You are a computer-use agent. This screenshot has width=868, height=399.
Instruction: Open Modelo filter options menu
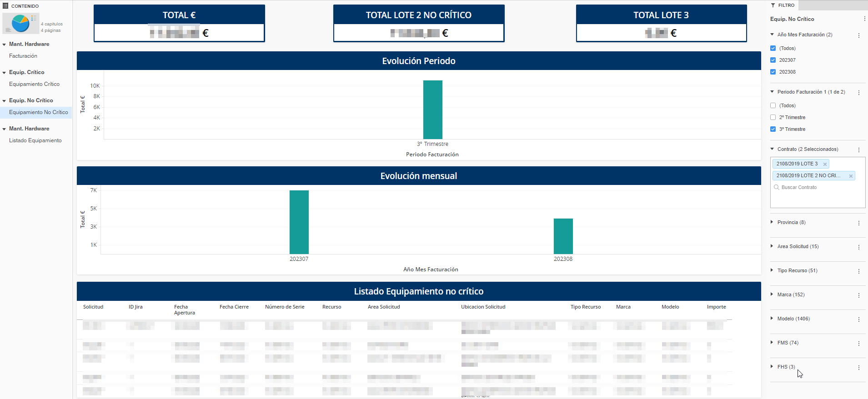[859, 319]
